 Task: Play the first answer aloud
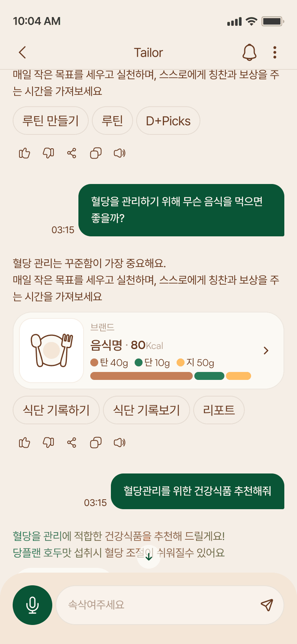click(x=120, y=153)
